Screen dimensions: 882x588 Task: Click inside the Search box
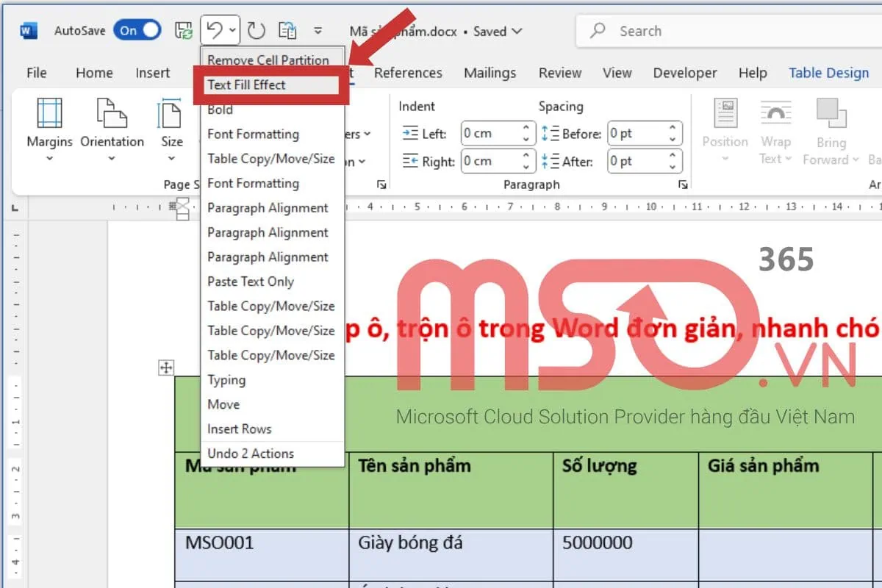[661, 30]
